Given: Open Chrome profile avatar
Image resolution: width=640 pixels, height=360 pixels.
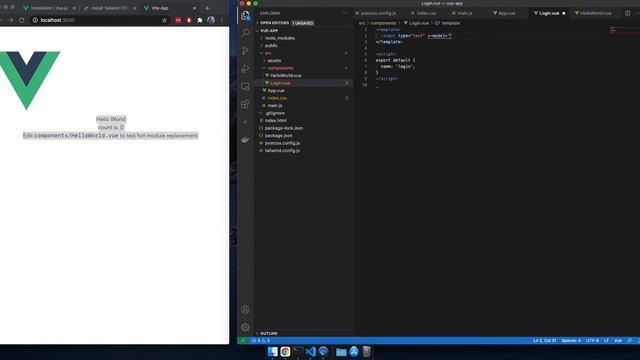Looking at the screenshot, I should [211, 20].
